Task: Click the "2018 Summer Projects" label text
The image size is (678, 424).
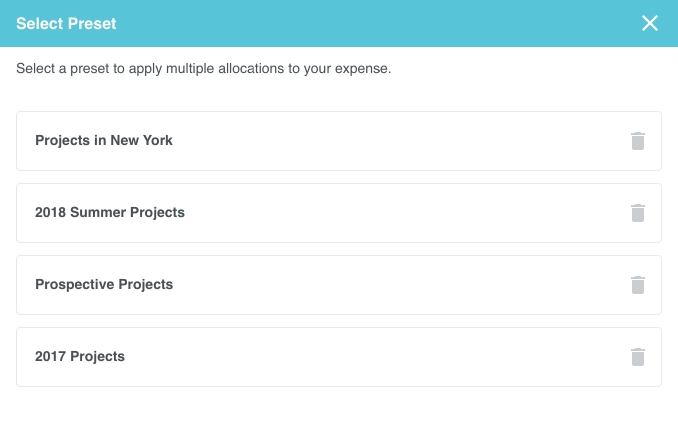Action: [110, 213]
